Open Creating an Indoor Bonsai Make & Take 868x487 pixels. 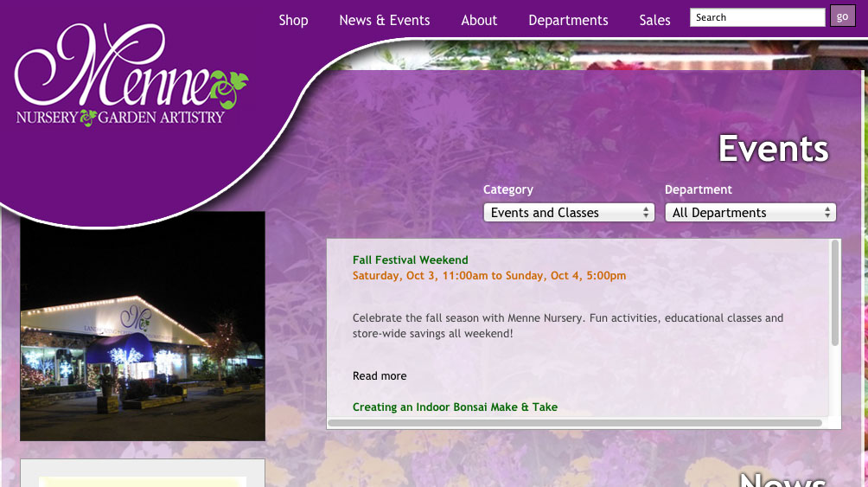455,407
